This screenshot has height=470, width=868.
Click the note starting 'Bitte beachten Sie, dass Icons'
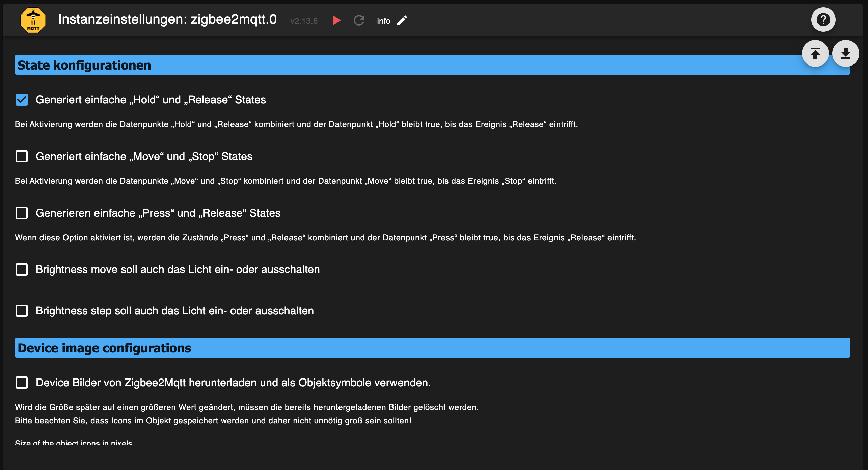(x=213, y=421)
